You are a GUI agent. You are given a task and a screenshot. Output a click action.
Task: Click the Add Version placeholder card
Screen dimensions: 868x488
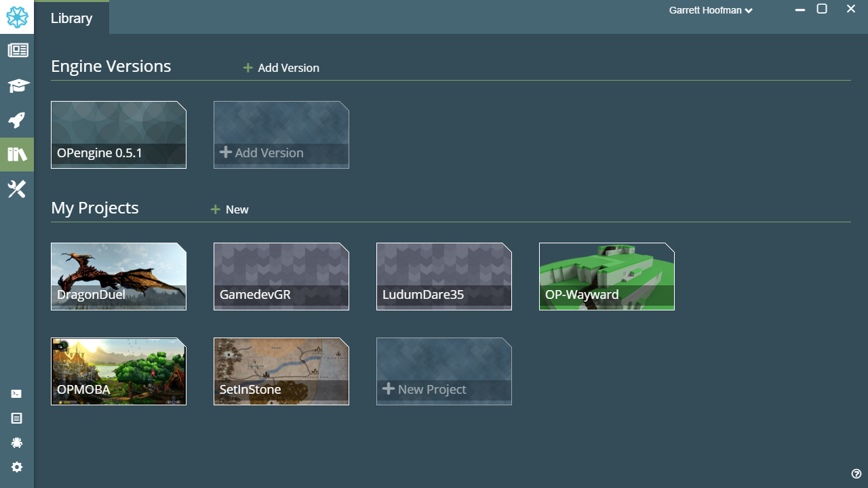[x=281, y=135]
